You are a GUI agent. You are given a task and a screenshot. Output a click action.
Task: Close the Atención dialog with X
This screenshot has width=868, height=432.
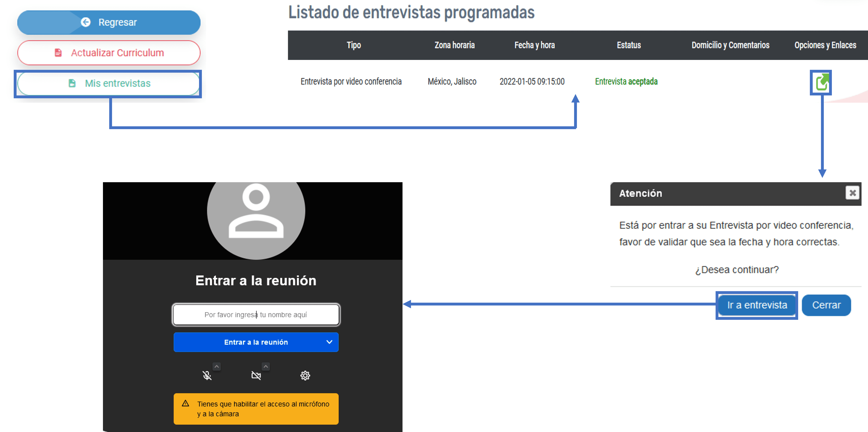pos(852,193)
